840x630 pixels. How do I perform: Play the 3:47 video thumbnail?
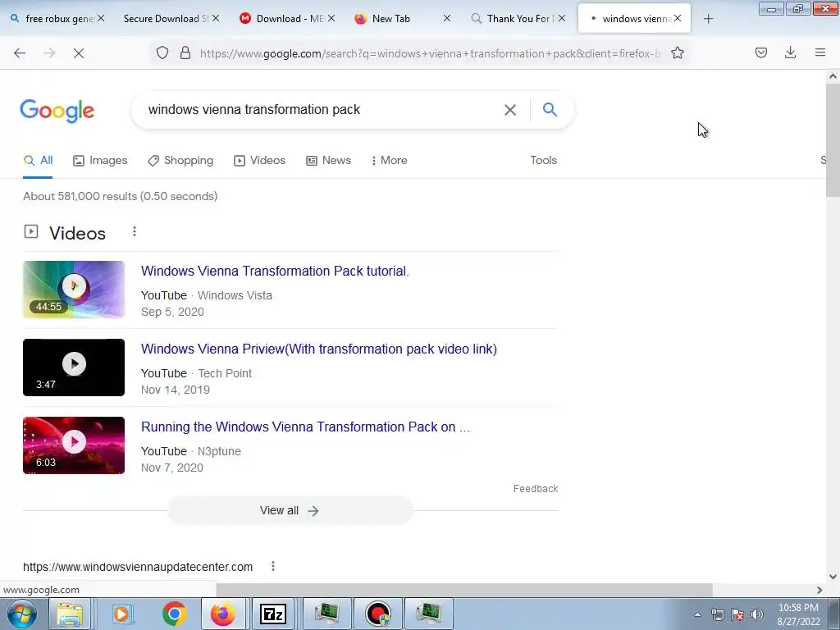[x=74, y=367]
